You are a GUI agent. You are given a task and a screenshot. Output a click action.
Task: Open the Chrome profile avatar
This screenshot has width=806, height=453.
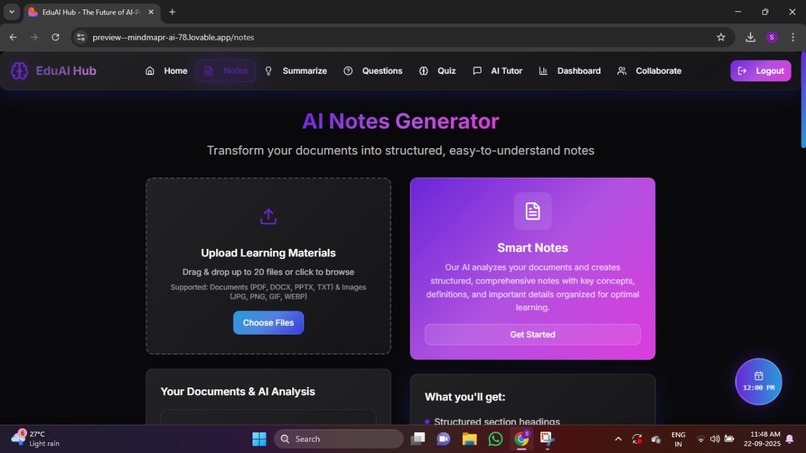coord(772,37)
